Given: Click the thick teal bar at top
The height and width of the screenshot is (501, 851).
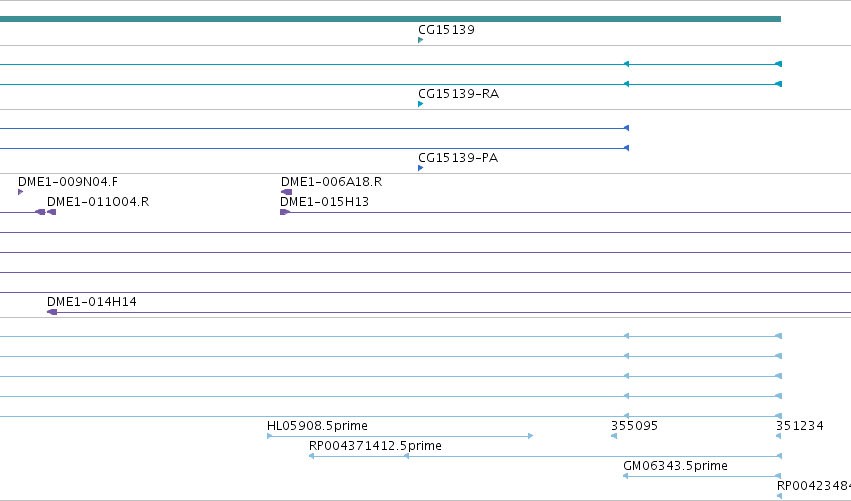Looking at the screenshot, I should point(390,19).
